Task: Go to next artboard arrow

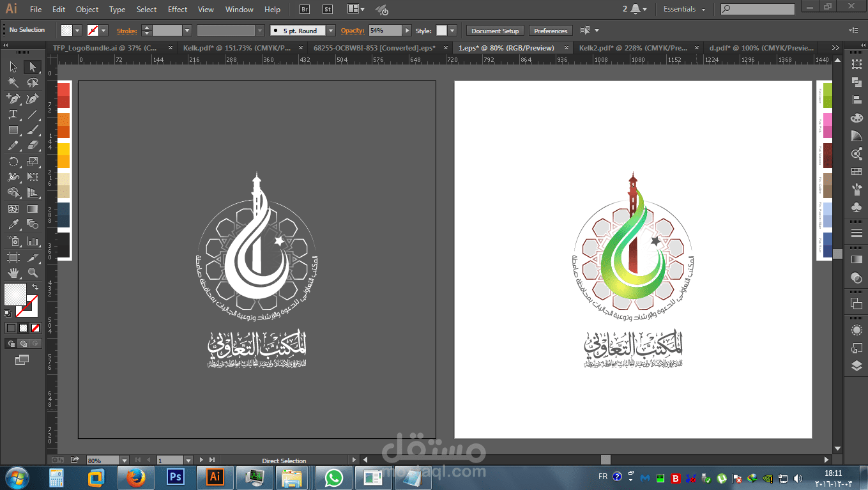Action: 202,460
